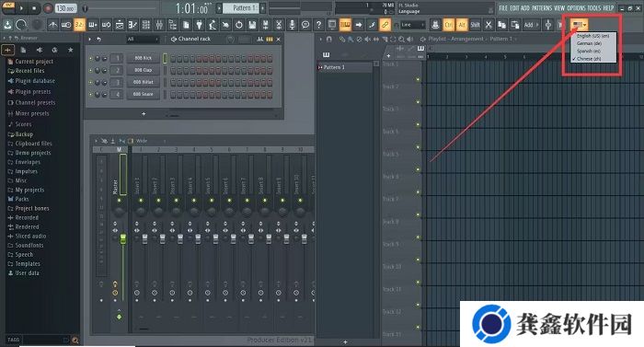Mute the 808 Snare channel via green LED
The height and width of the screenshot is (347, 644).
click(x=90, y=95)
